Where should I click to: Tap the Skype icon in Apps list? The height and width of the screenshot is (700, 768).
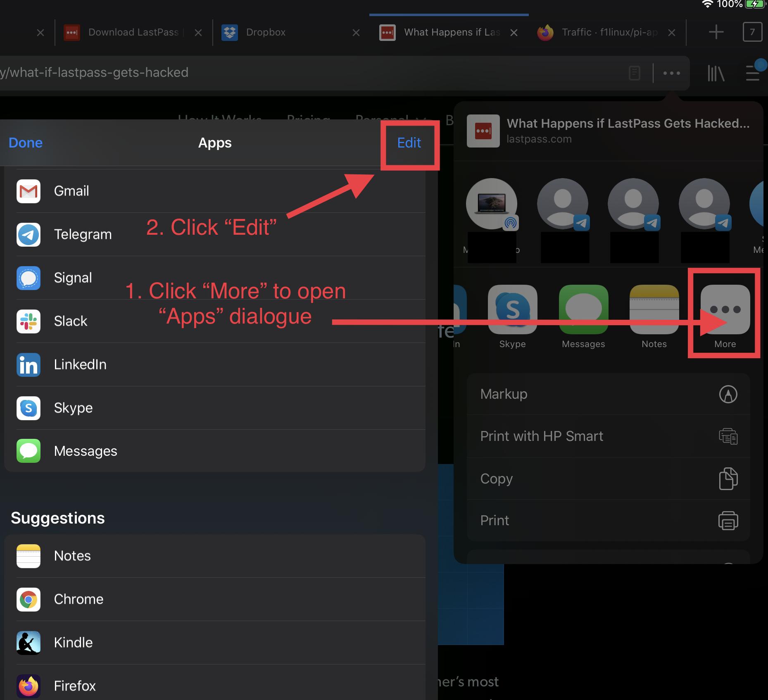pos(29,408)
